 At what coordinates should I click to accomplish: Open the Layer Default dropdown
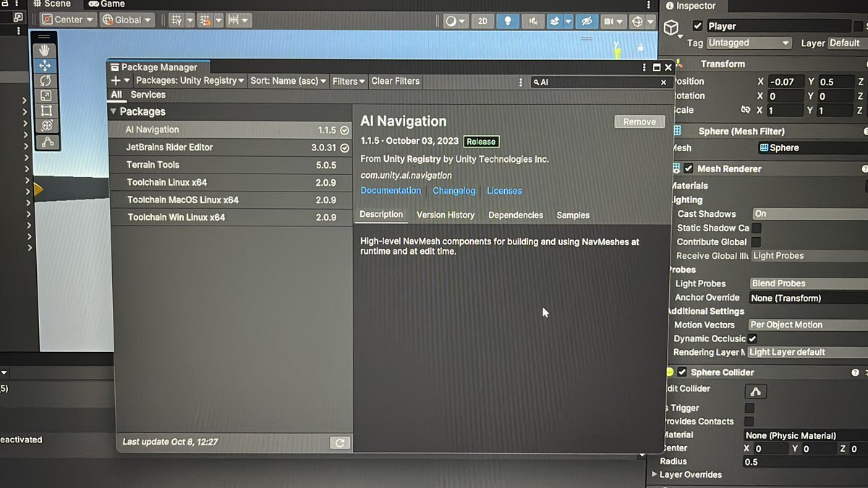tap(847, 43)
